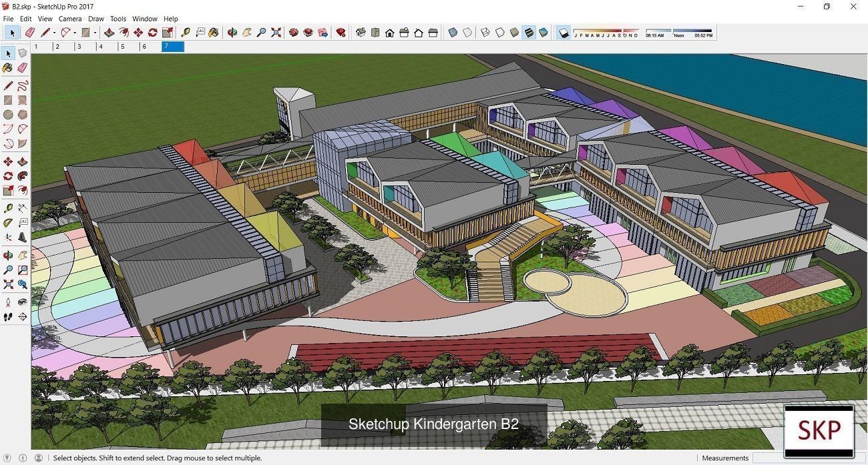This screenshot has width=868, height=465.
Task: Choose the Walk footprints tool
Action: pos(8,317)
